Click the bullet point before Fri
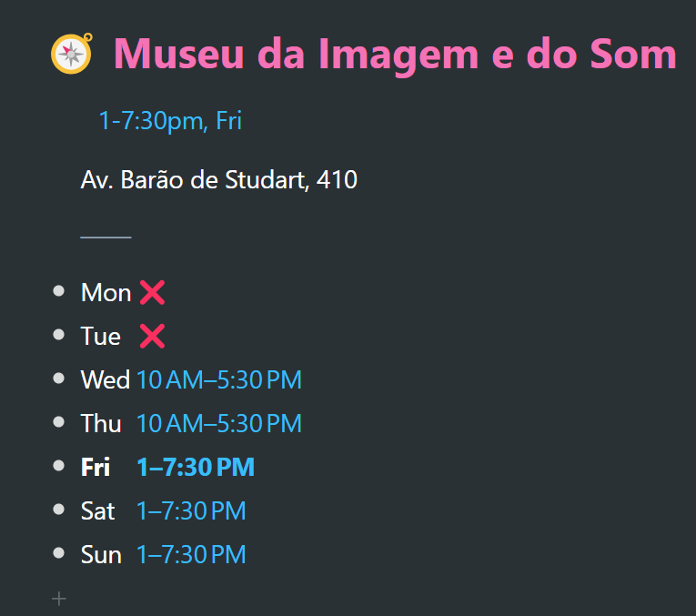Screen dimensions: 696x616 click(x=58, y=466)
